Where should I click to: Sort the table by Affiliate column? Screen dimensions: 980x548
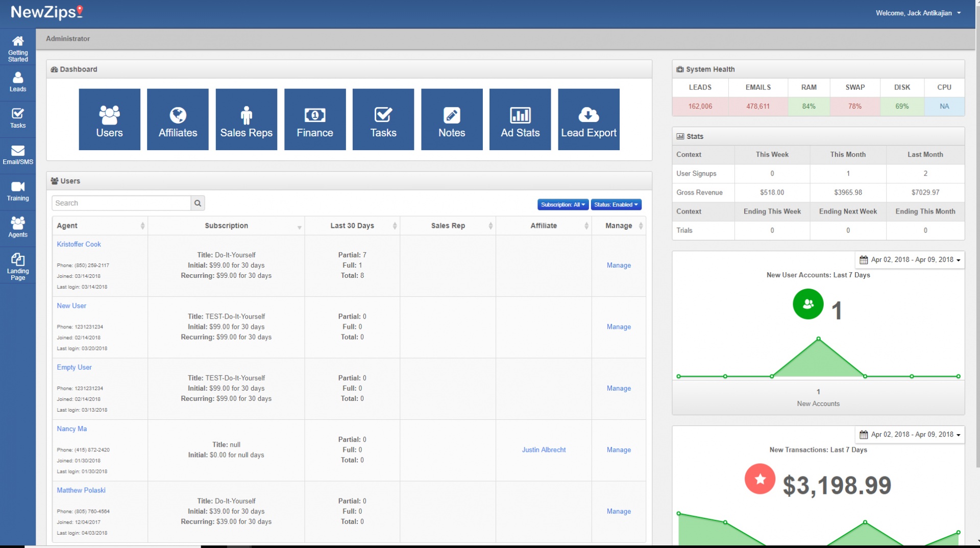[x=544, y=226]
